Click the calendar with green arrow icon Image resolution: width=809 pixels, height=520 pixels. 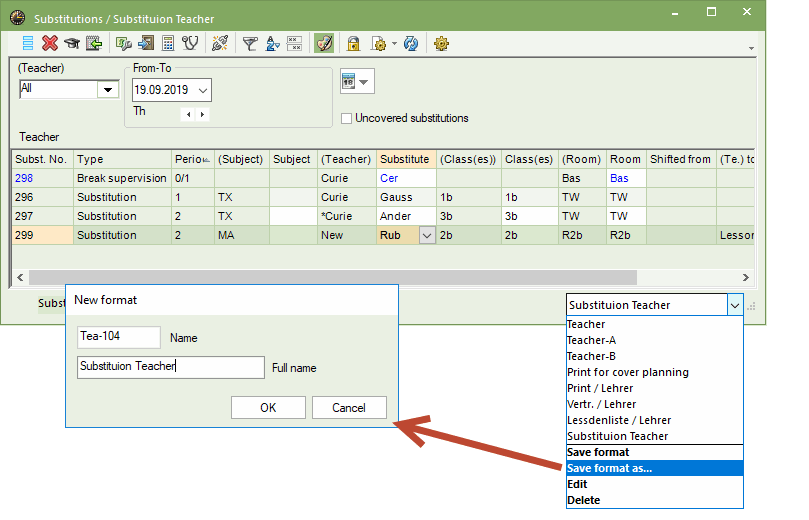[x=94, y=43]
